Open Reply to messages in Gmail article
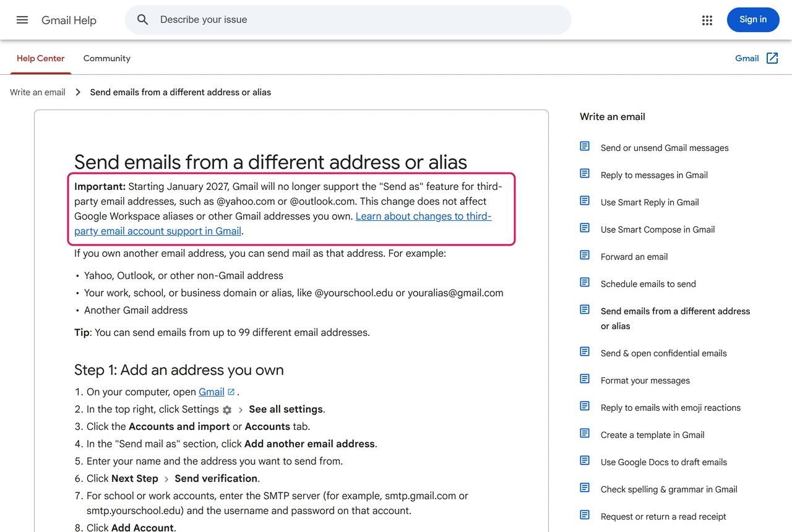Viewport: 792px width, 532px height. [654, 175]
